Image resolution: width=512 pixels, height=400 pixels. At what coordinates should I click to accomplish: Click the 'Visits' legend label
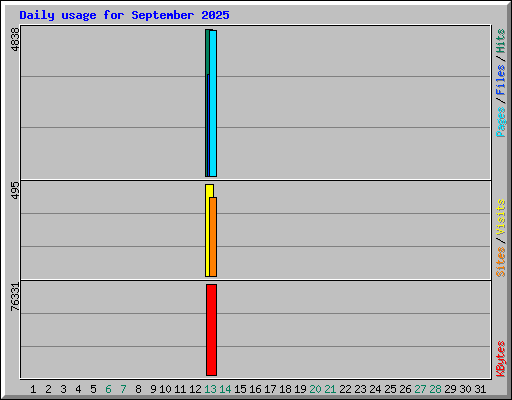(501, 217)
